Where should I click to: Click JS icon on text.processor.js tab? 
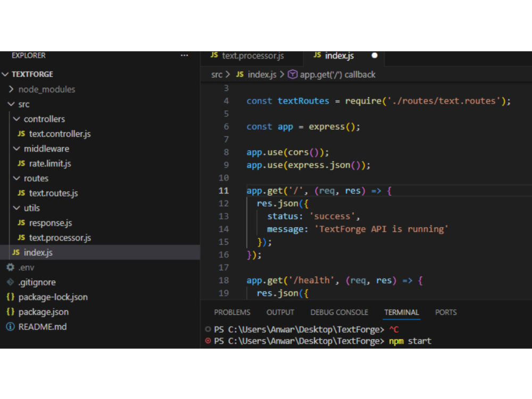click(x=214, y=55)
